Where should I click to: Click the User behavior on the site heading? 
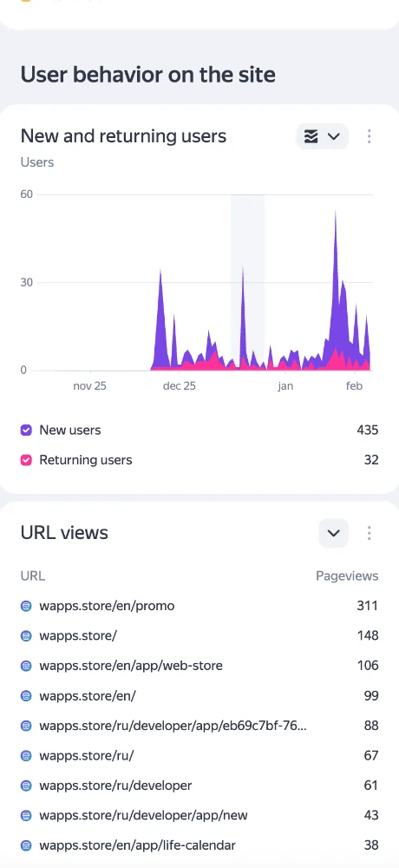(147, 75)
